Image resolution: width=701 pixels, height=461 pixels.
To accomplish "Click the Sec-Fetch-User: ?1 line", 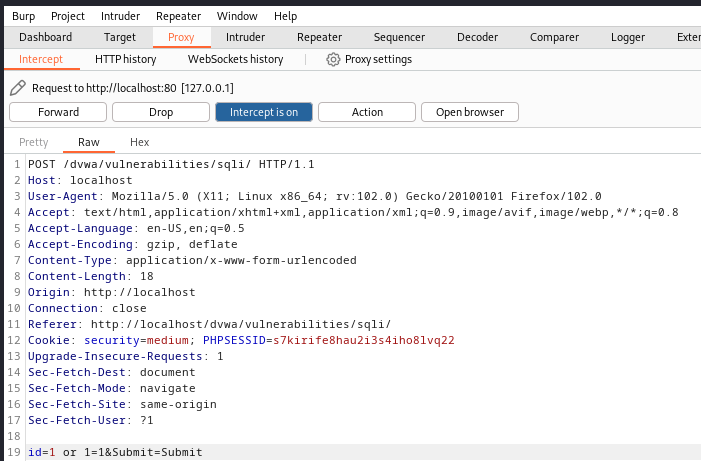I will click(91, 420).
